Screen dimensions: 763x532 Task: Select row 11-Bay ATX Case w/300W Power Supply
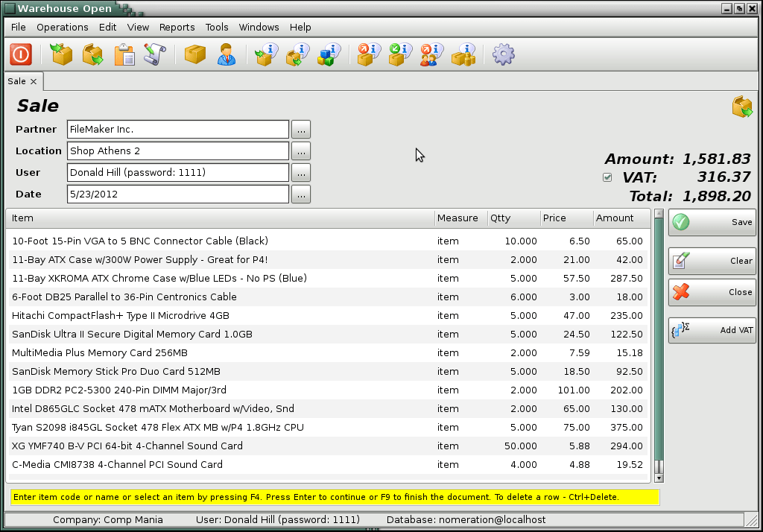[328, 260]
